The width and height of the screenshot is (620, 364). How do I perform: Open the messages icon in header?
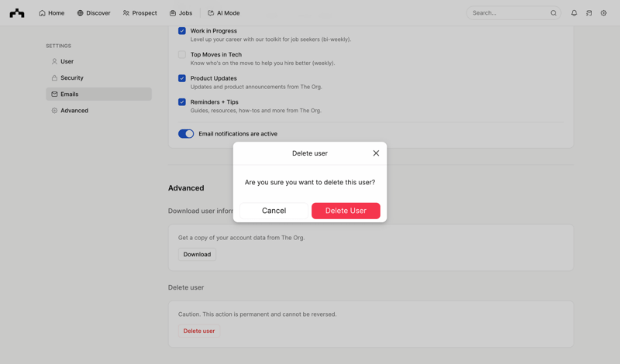589,13
